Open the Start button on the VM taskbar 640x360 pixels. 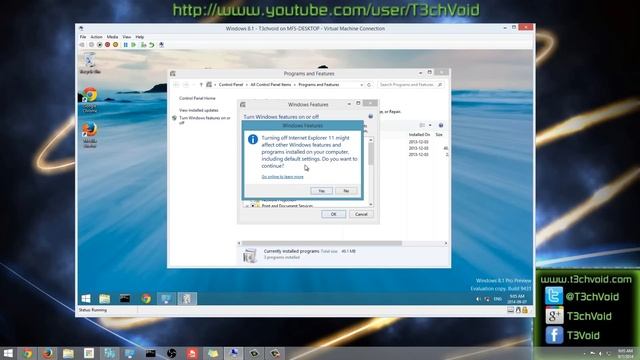86,299
